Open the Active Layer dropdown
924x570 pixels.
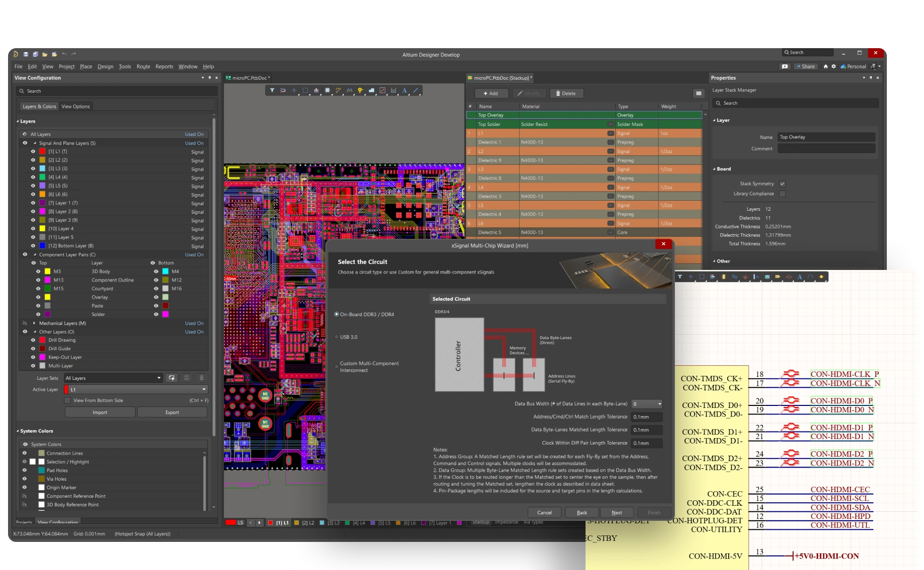[x=204, y=390]
